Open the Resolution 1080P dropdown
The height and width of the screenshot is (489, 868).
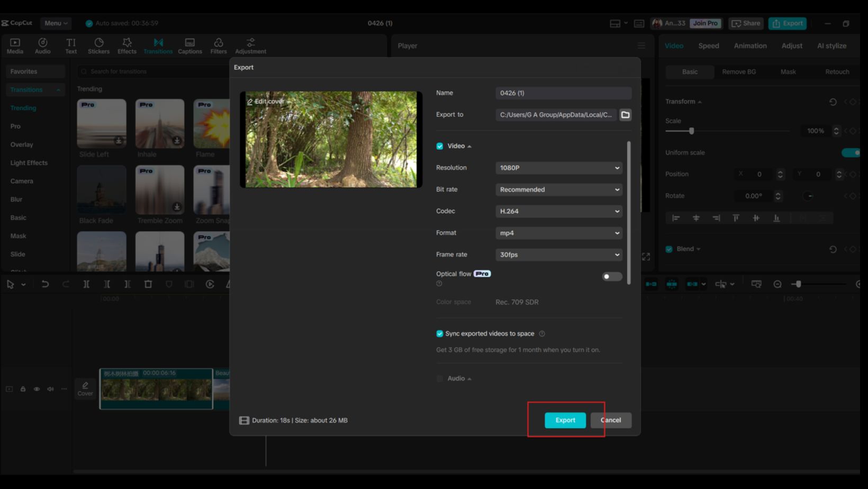pyautogui.click(x=559, y=168)
